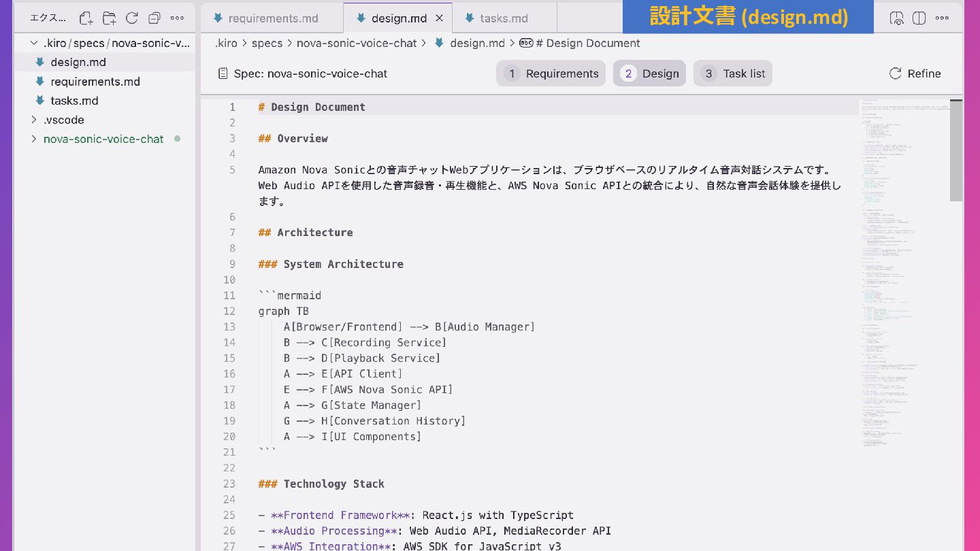Screen dimensions: 980x551
Task: Click the .kiro breadcrumb segment
Action: [x=226, y=43]
